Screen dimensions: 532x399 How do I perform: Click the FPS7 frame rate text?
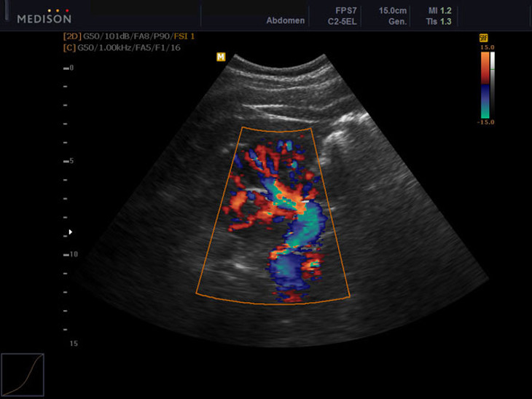pos(345,11)
